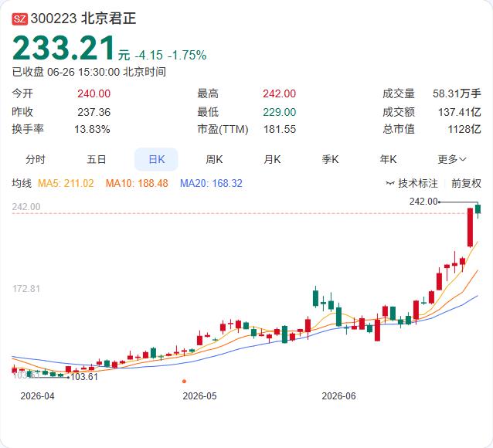Click the red SZ exchange badge
This screenshot has height=448, width=493.
(20, 19)
